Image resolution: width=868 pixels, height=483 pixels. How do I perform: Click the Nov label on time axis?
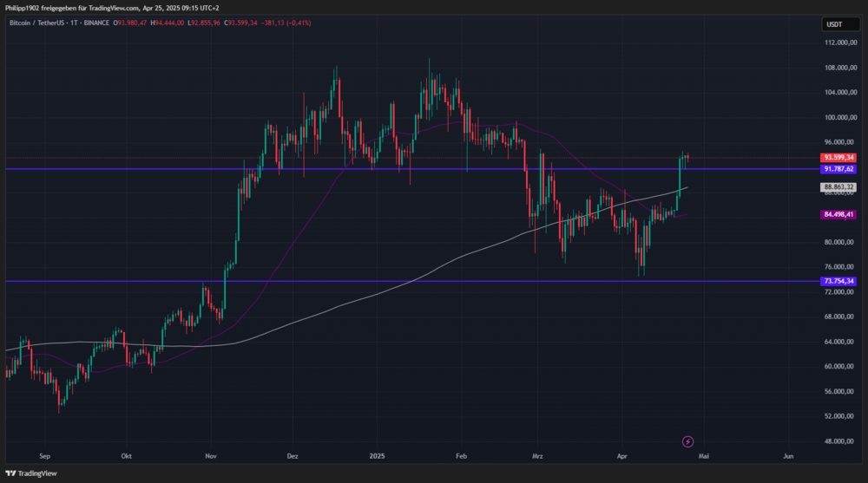210,456
